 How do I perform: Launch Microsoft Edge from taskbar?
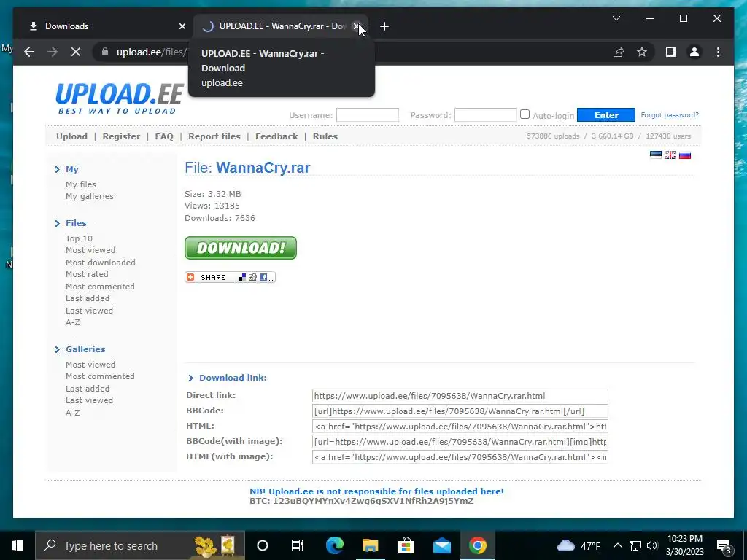[334, 545]
